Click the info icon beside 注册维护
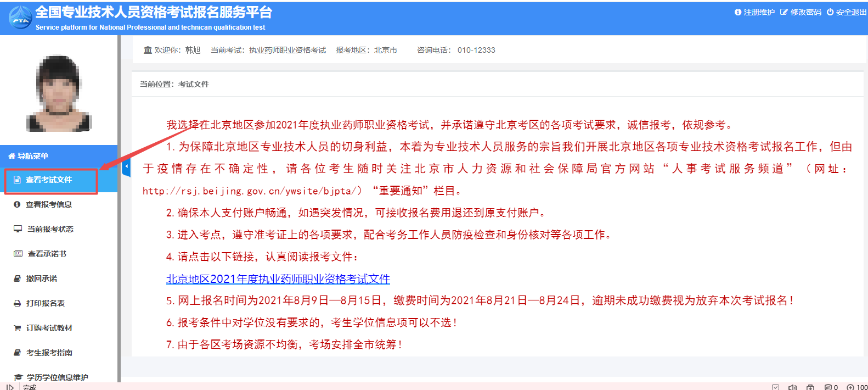868x390 pixels. coord(737,12)
